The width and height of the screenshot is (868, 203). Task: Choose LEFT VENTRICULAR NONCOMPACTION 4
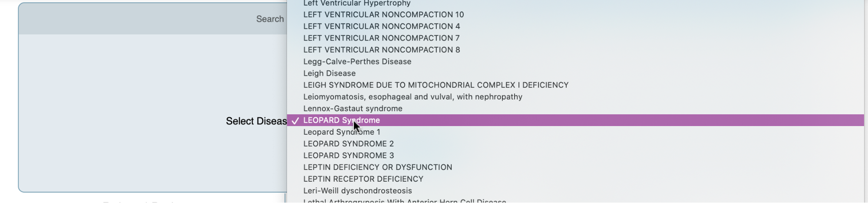pos(575,26)
